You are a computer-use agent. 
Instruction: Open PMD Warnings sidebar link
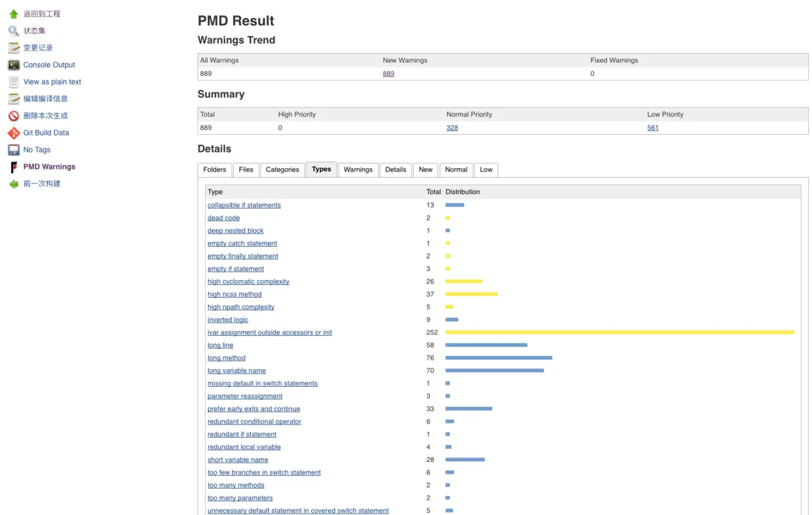(49, 167)
